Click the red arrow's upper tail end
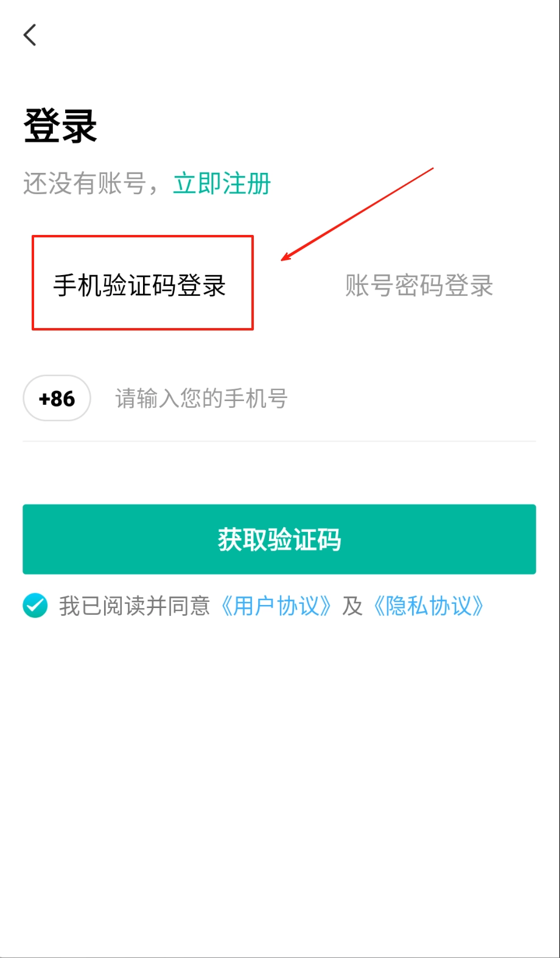Screen dimensions: 560x958 click(432, 169)
